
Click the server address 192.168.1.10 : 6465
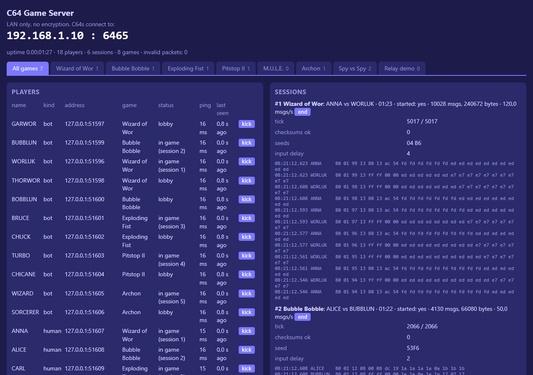pos(67,36)
